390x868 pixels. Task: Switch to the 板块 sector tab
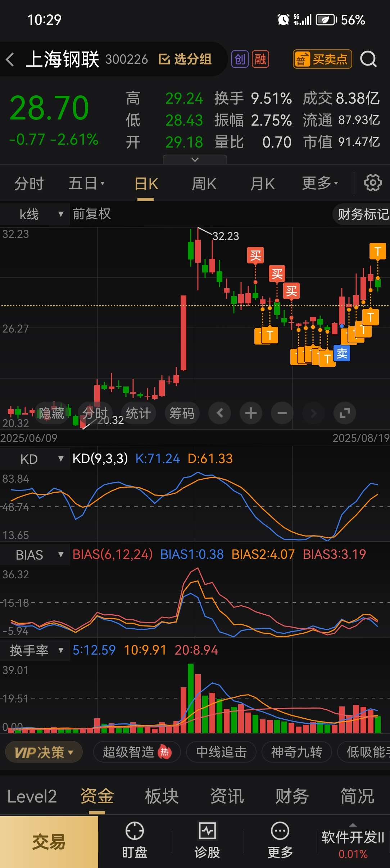(162, 796)
